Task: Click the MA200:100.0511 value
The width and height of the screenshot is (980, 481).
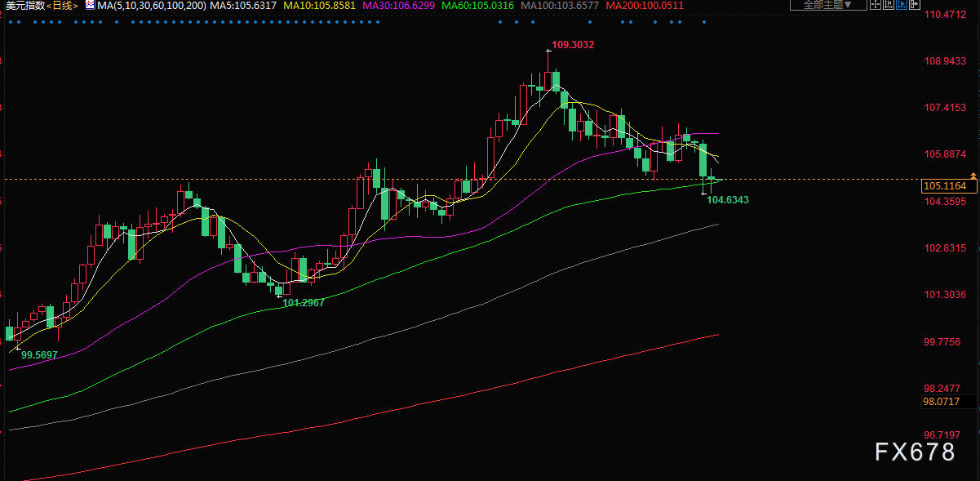Action: coord(645,5)
